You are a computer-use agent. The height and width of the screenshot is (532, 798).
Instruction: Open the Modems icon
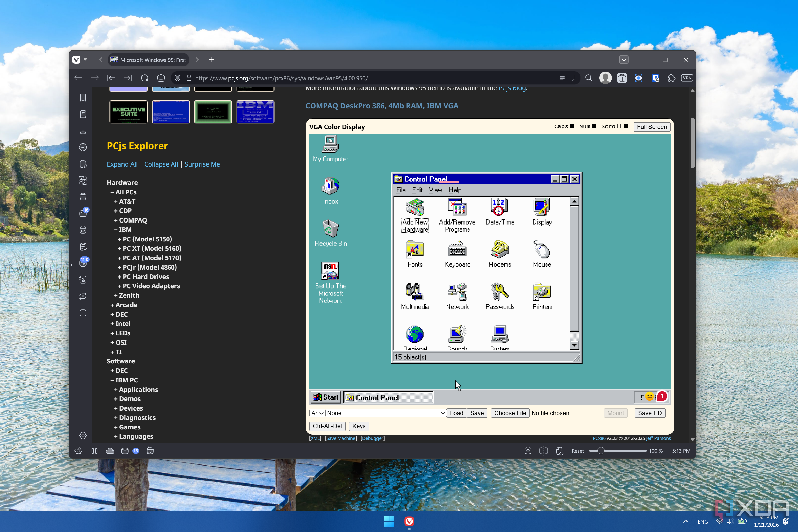500,254
